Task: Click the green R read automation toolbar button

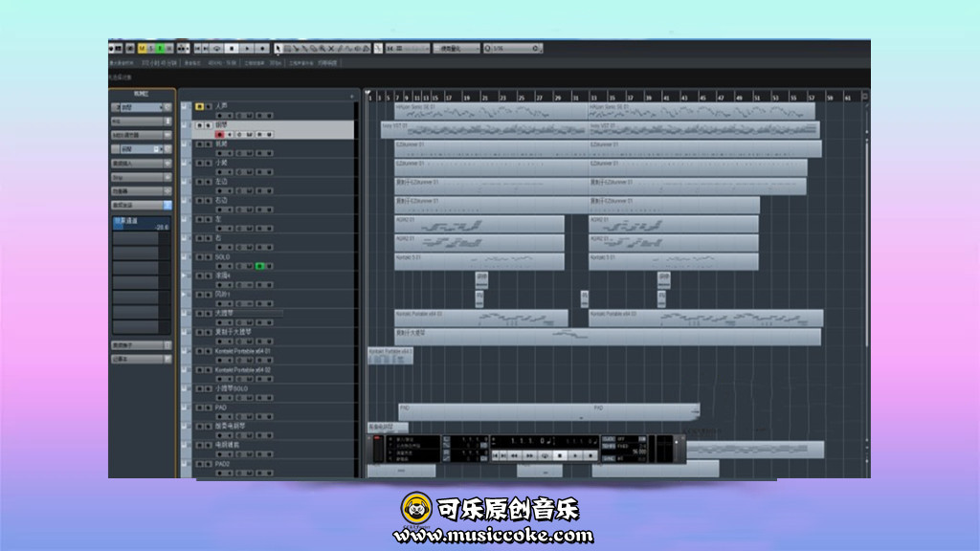Action: pos(160,49)
